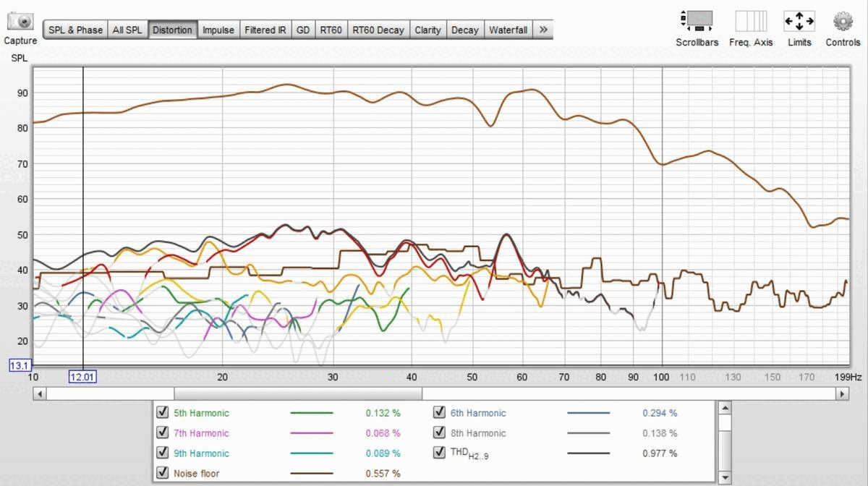Click the 9th Harmonic teal line sample
This screenshot has width=868, height=486.
pyautogui.click(x=312, y=453)
